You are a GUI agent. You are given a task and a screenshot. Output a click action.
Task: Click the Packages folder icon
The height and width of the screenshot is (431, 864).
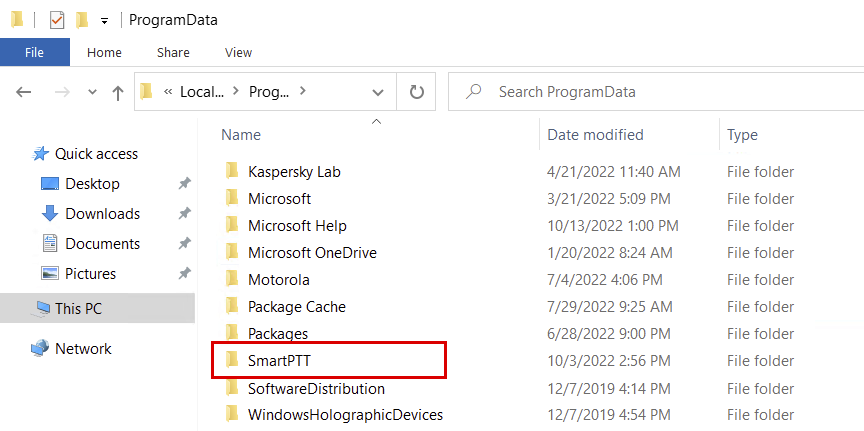[232, 333]
